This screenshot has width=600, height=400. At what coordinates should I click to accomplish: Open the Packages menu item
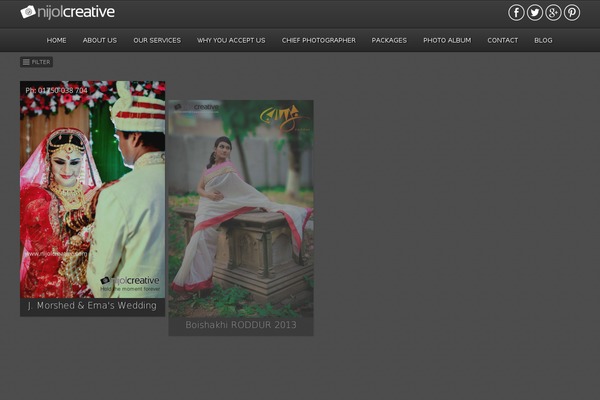[389, 40]
